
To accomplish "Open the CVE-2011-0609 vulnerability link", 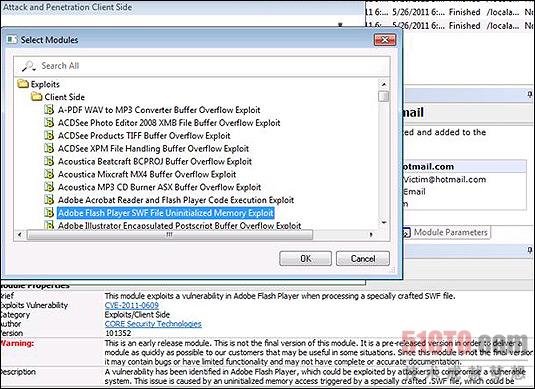I will tap(132, 305).
